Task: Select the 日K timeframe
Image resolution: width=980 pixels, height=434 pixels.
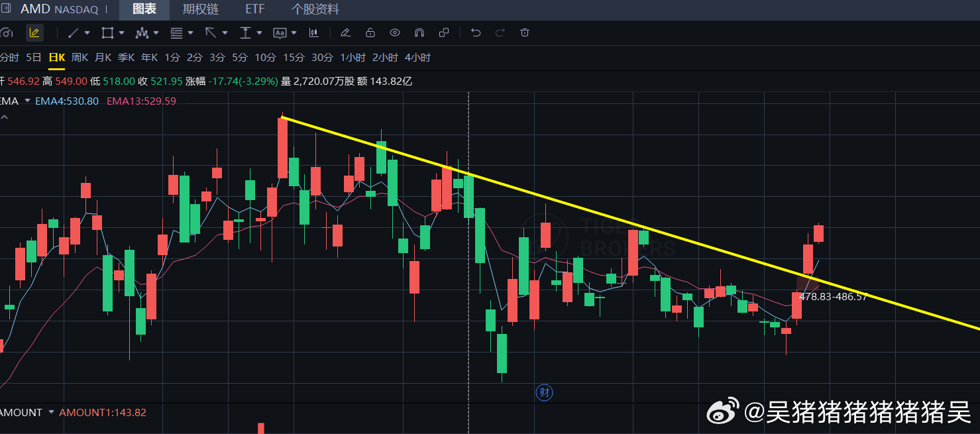Action: coord(57,58)
